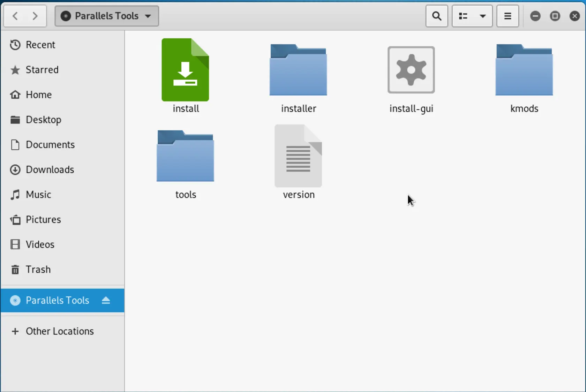The height and width of the screenshot is (392, 586).
Task: Select the version text file icon
Action: point(298,156)
